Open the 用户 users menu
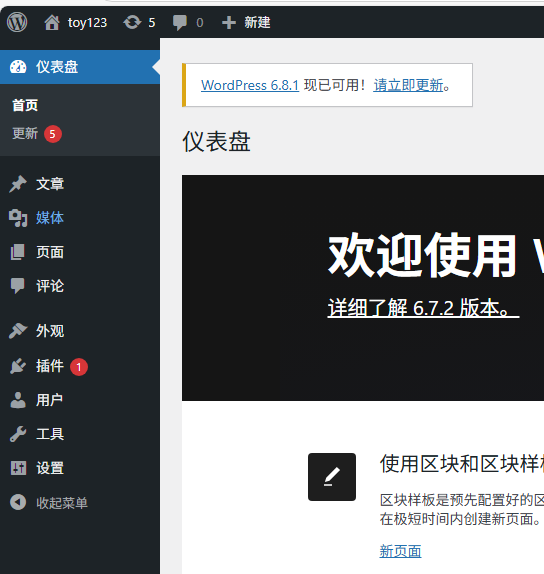 point(49,400)
